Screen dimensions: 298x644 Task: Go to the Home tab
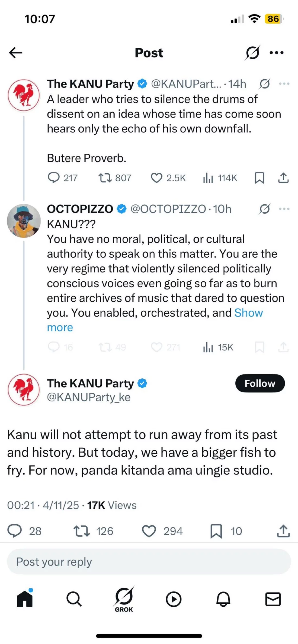[25, 599]
